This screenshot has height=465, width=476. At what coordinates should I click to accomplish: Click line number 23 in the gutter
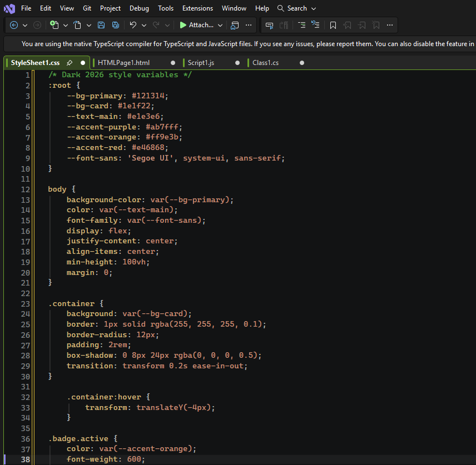(x=26, y=304)
